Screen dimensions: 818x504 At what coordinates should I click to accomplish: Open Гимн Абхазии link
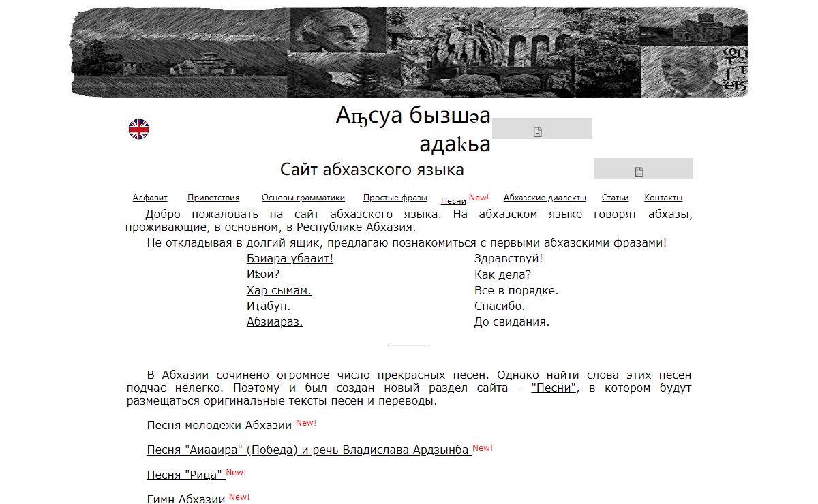(186, 499)
